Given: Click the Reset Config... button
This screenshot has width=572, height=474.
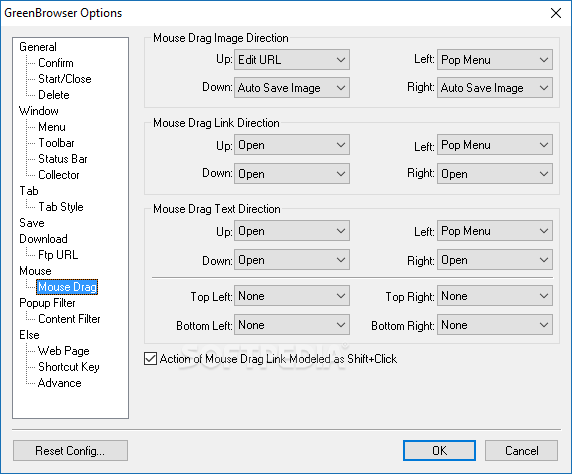Looking at the screenshot, I should click(x=70, y=451).
